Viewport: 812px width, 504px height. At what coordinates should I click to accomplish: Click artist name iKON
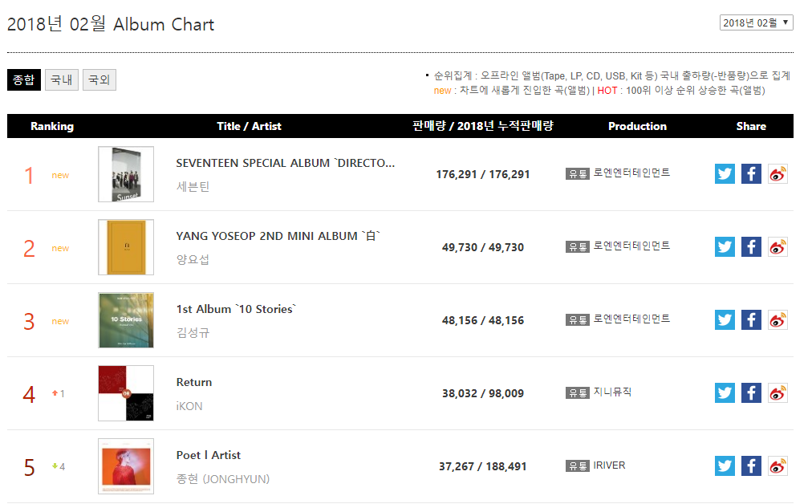(189, 406)
